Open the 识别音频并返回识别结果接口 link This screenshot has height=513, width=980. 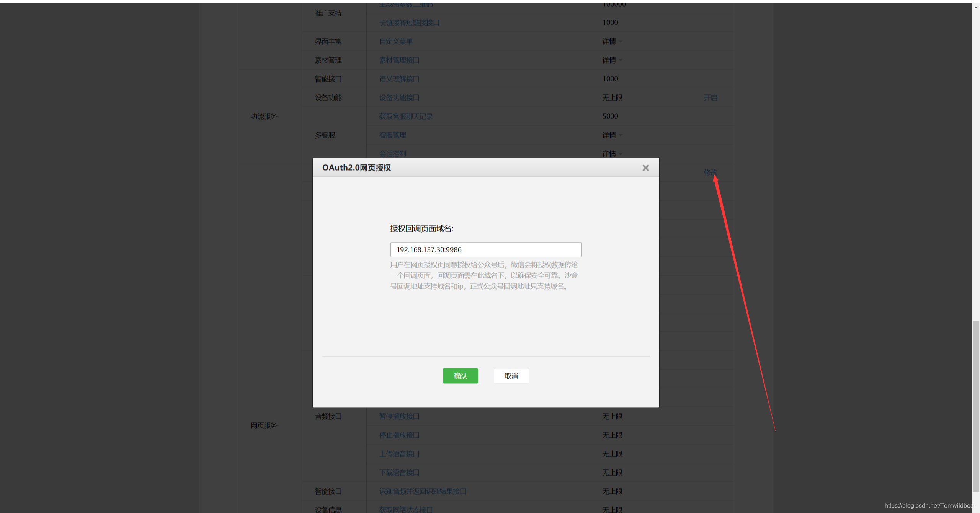point(423,491)
